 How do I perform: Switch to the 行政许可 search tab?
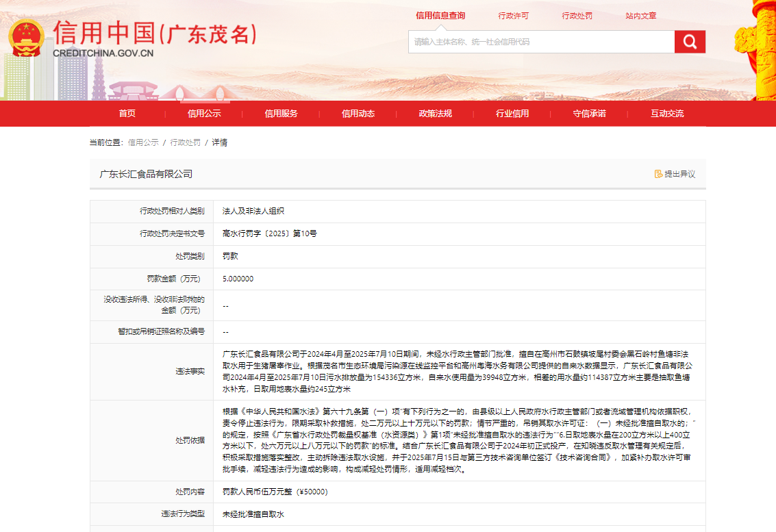(513, 16)
